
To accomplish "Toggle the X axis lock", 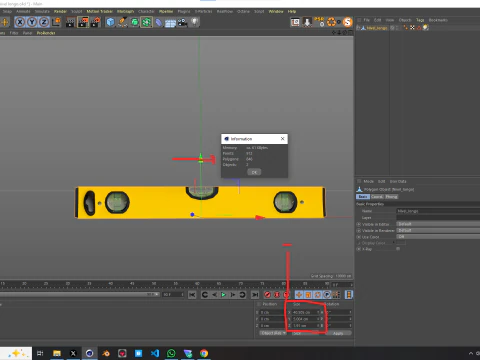I will [20, 22].
